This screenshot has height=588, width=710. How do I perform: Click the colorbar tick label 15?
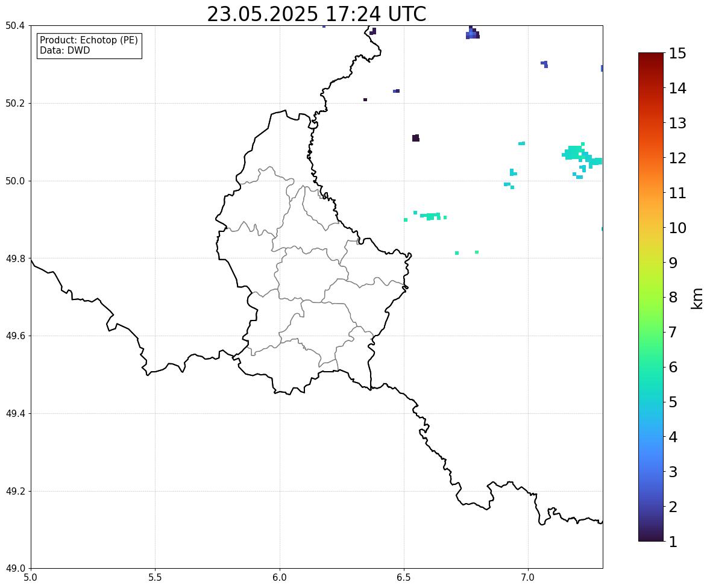pos(677,54)
